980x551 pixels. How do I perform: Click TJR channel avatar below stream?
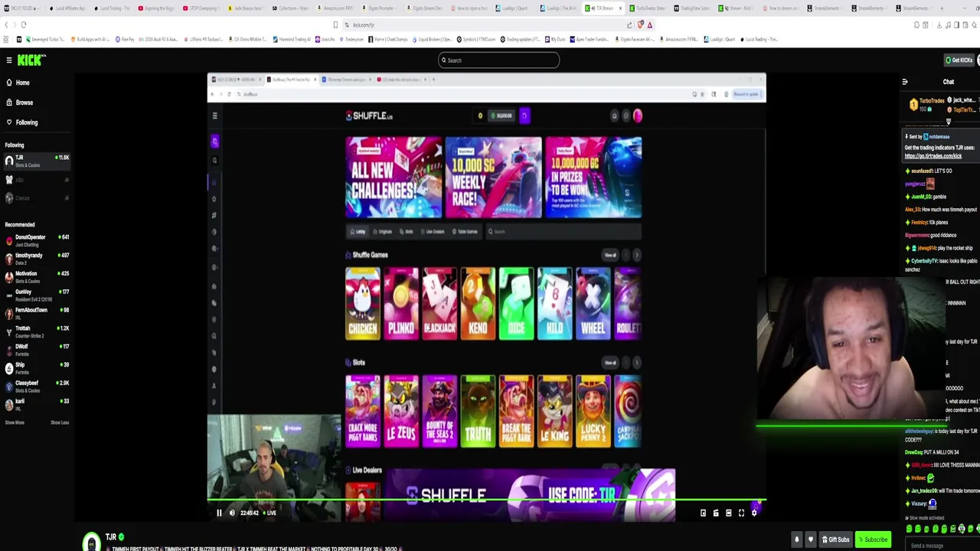[x=91, y=542]
